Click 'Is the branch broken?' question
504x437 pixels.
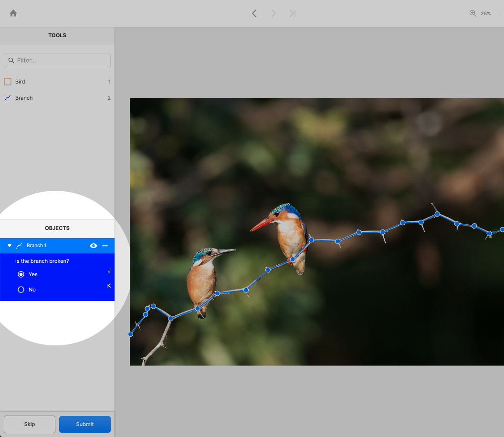point(42,261)
